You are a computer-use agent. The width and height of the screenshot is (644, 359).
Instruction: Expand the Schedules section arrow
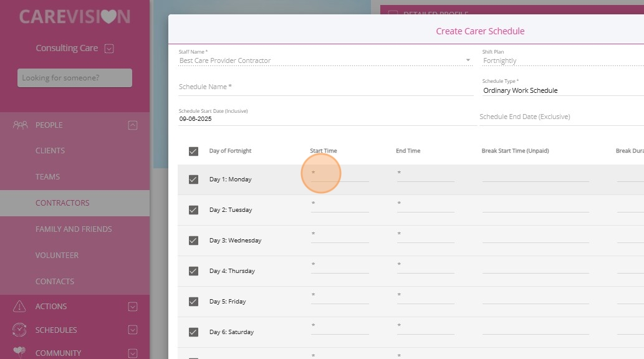pyautogui.click(x=133, y=330)
